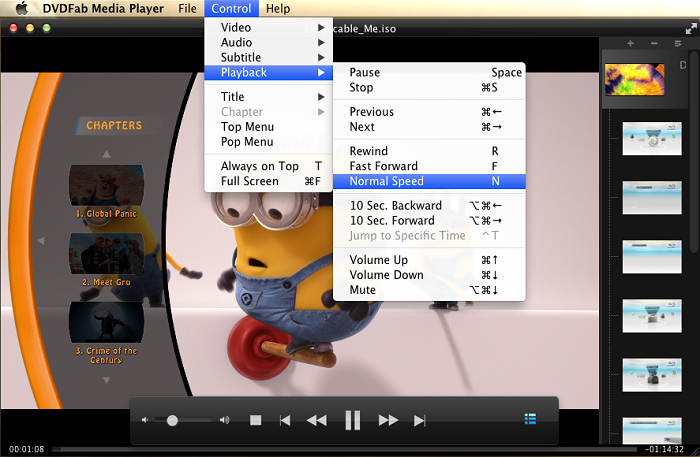
Task: Select the colorful first playlist thumbnail
Action: point(634,79)
